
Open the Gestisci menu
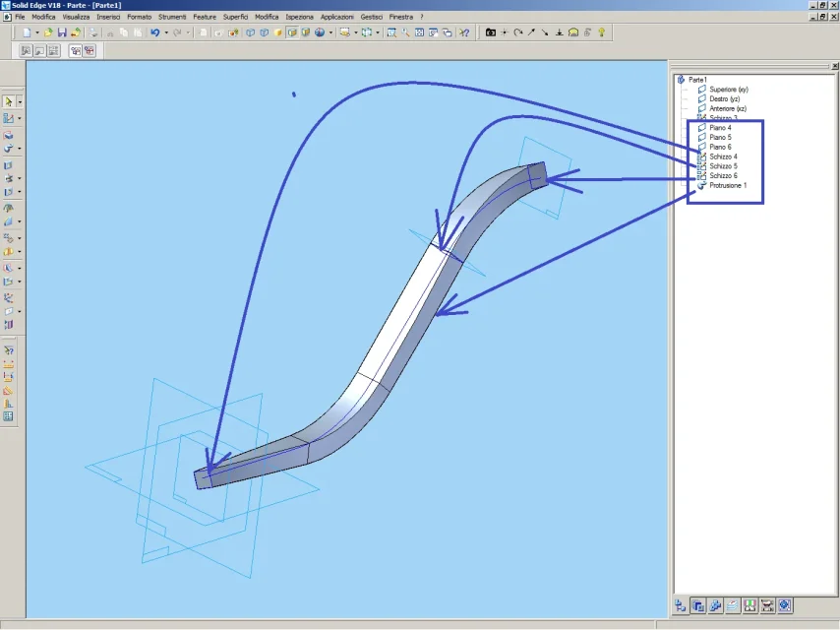pyautogui.click(x=371, y=17)
